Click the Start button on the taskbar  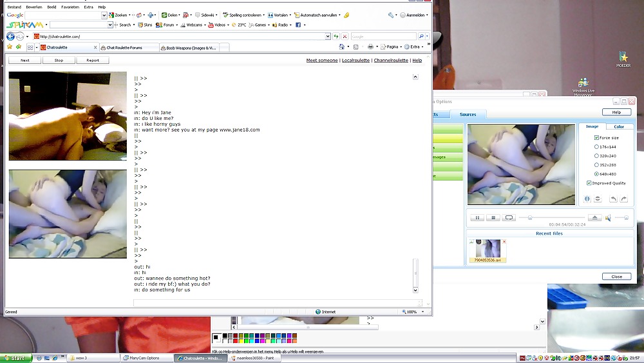15,358
